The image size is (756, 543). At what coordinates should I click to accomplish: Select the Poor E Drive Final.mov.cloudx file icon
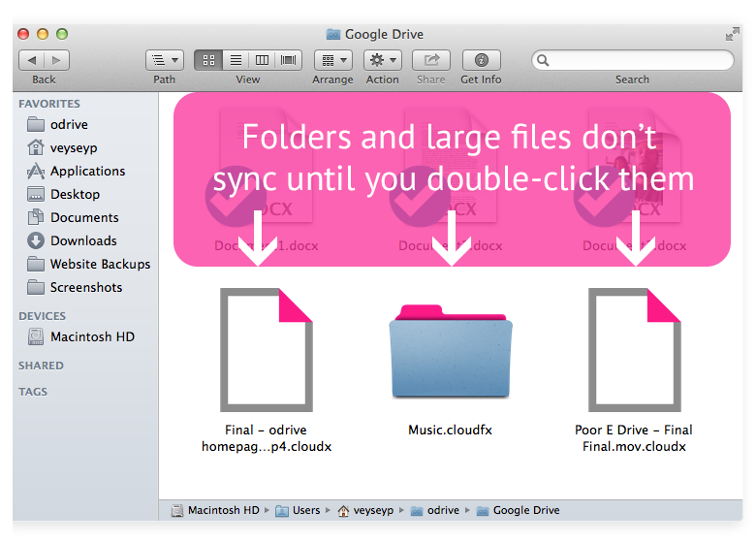[635, 350]
